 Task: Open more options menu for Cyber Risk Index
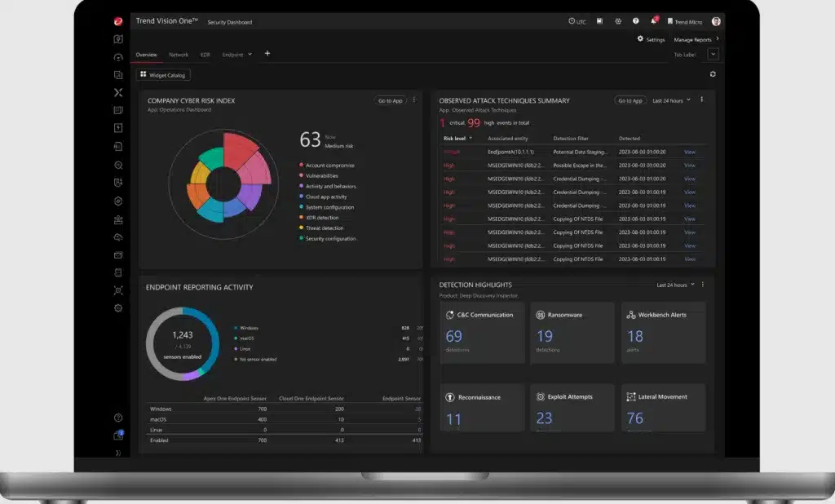(414, 99)
